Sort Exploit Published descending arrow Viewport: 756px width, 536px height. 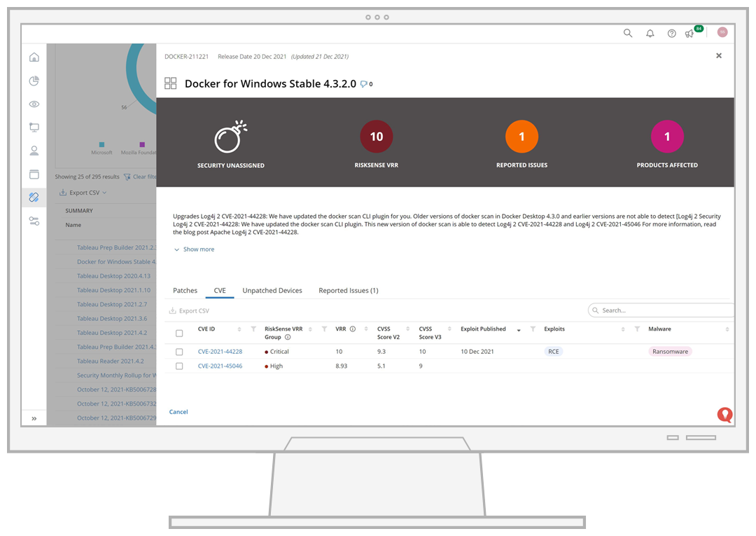point(519,330)
